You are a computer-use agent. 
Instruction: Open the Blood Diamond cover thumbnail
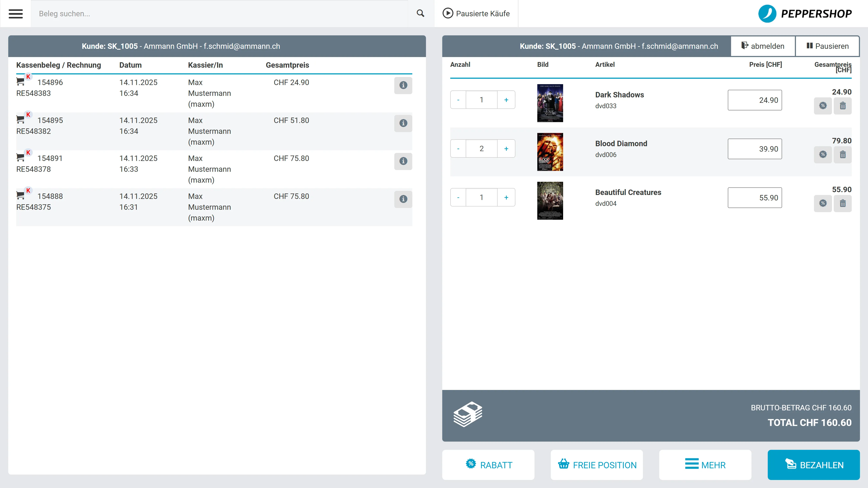[x=550, y=152]
